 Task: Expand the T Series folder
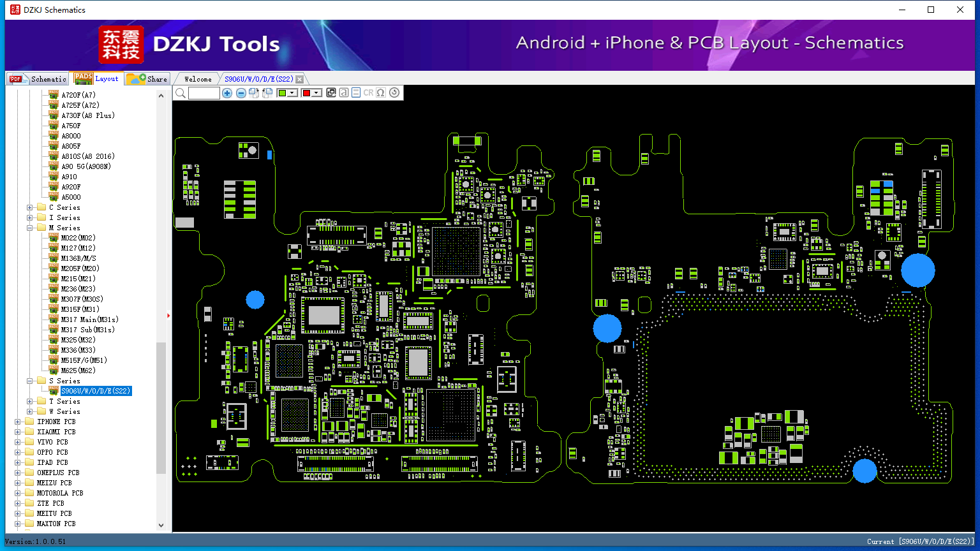point(30,401)
